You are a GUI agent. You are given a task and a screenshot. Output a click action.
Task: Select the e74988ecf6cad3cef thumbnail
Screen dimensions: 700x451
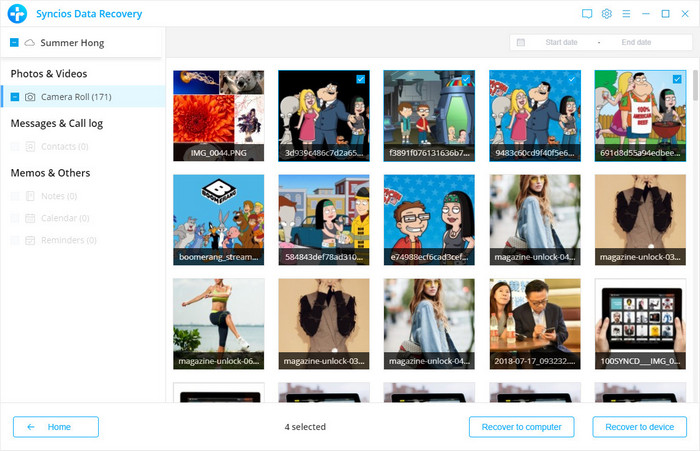tap(429, 220)
